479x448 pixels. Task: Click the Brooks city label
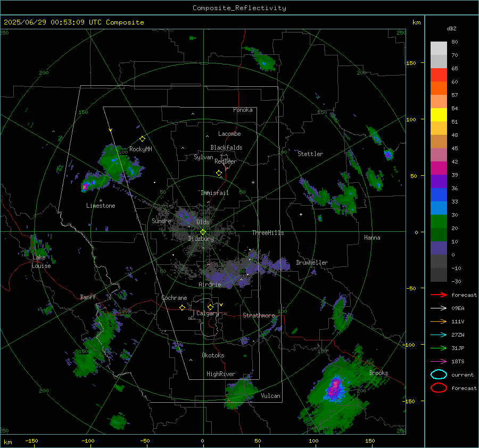378,373
